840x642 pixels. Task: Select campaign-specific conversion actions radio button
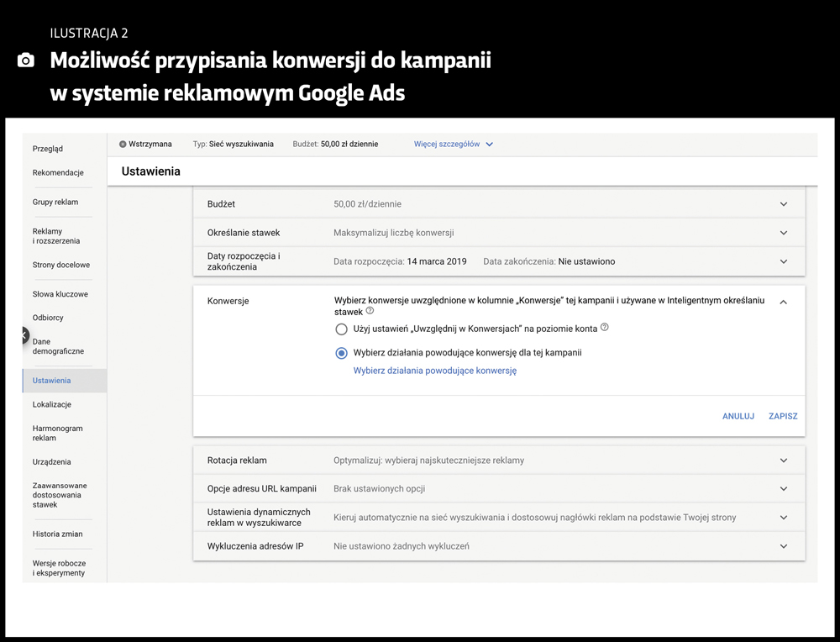[x=341, y=353]
